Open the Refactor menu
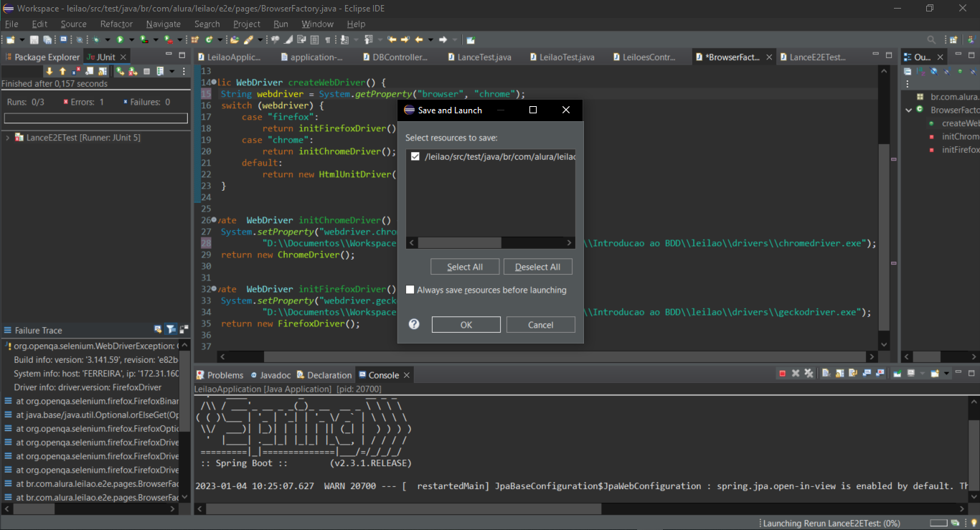Image resolution: width=980 pixels, height=530 pixels. pos(116,24)
